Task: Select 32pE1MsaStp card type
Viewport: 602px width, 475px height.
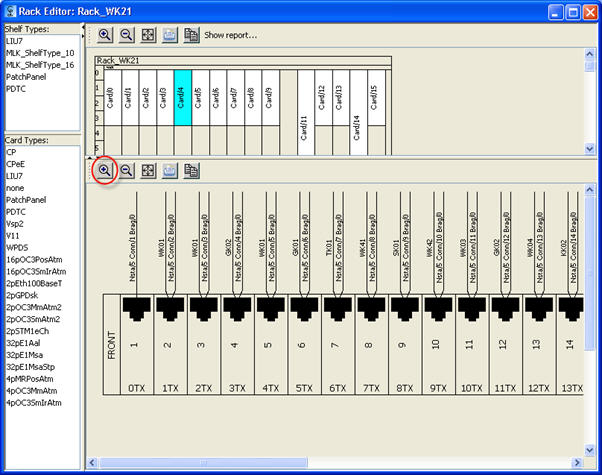Action: click(x=30, y=367)
